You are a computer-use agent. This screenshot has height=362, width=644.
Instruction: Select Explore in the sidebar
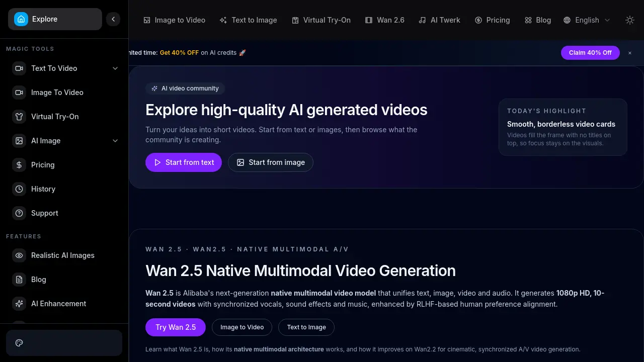point(55,19)
